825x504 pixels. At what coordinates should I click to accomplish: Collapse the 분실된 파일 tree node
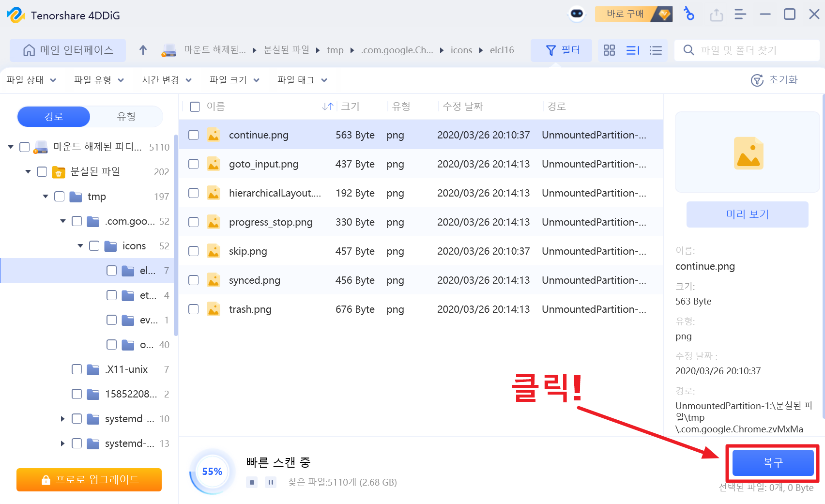(28, 171)
